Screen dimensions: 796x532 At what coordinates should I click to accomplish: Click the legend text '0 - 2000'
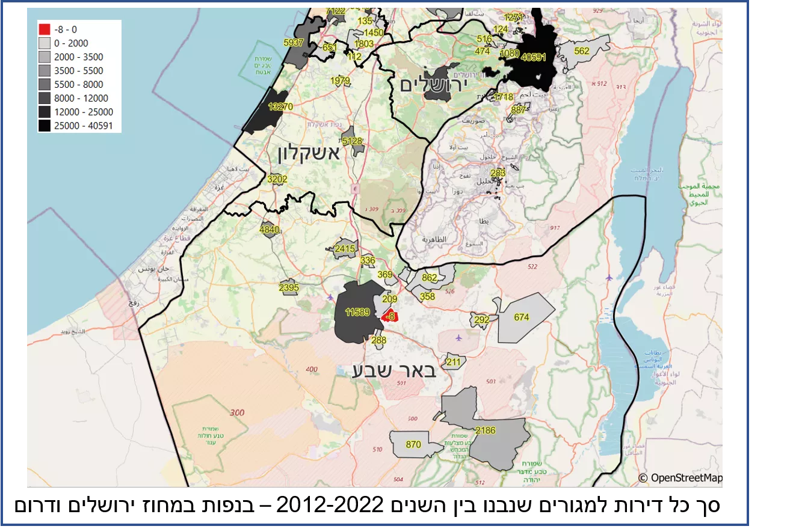[71, 43]
